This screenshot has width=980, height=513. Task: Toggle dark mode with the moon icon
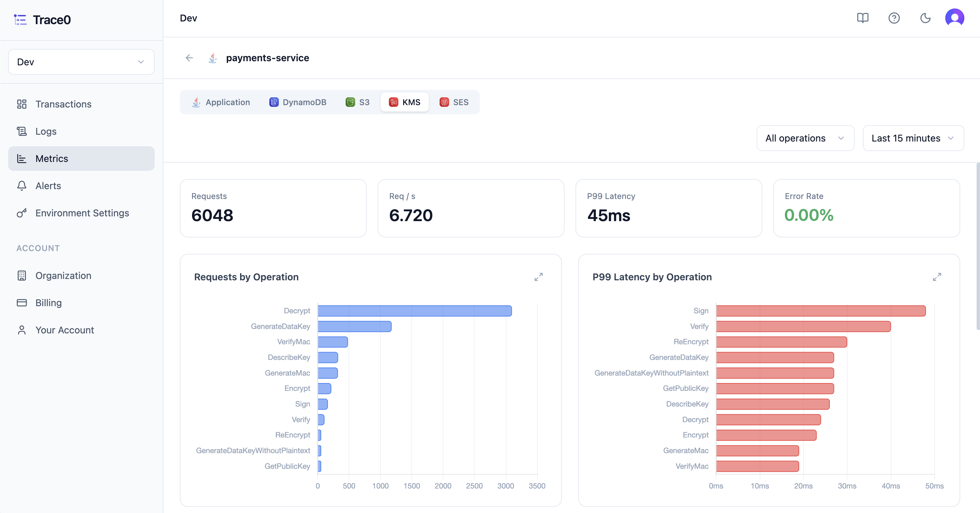click(925, 18)
